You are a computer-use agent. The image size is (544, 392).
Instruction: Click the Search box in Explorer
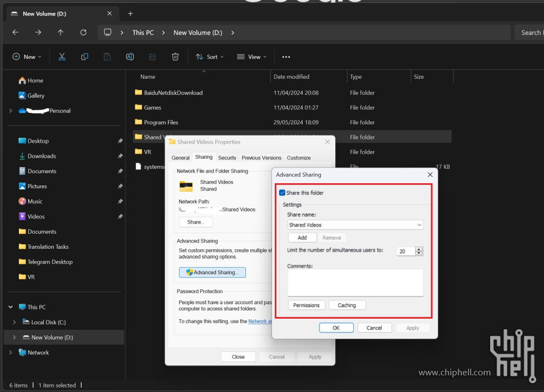click(529, 32)
